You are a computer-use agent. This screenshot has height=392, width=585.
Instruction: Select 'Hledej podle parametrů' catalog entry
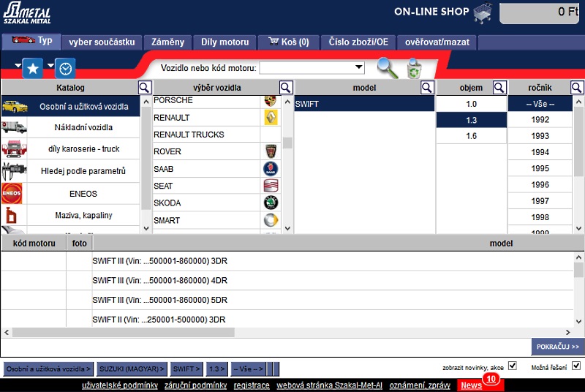point(83,171)
